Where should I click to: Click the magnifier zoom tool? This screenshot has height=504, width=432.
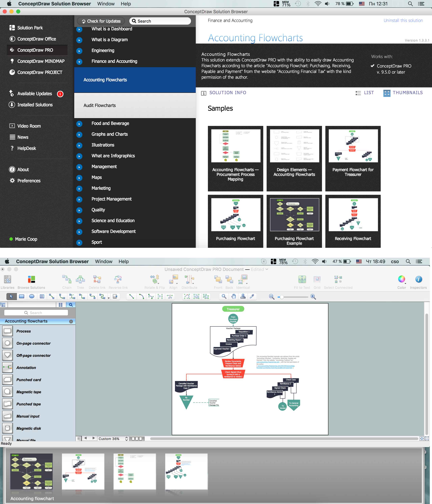[x=224, y=297]
